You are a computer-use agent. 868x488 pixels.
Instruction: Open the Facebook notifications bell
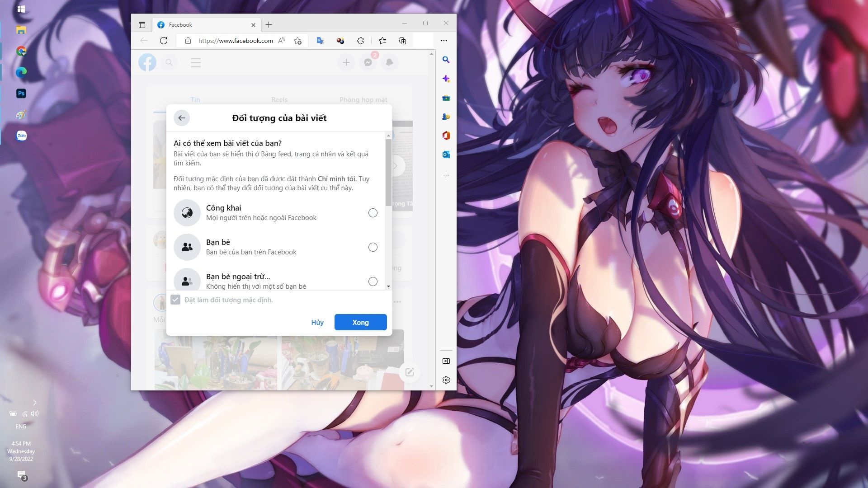(x=390, y=62)
